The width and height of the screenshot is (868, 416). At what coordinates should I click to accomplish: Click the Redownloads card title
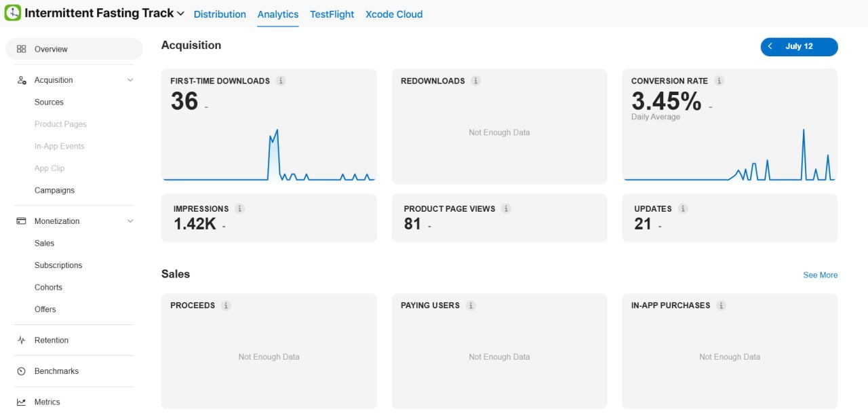click(433, 81)
